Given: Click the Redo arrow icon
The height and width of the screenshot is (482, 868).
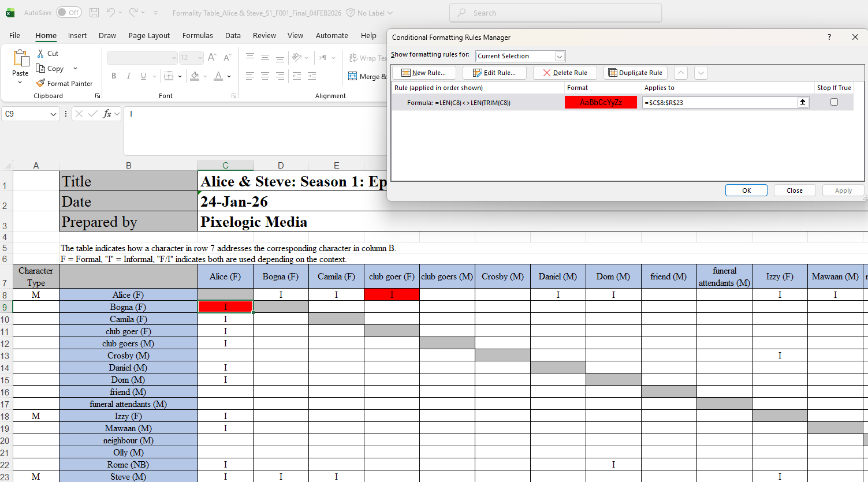Looking at the screenshot, I should 133,13.
